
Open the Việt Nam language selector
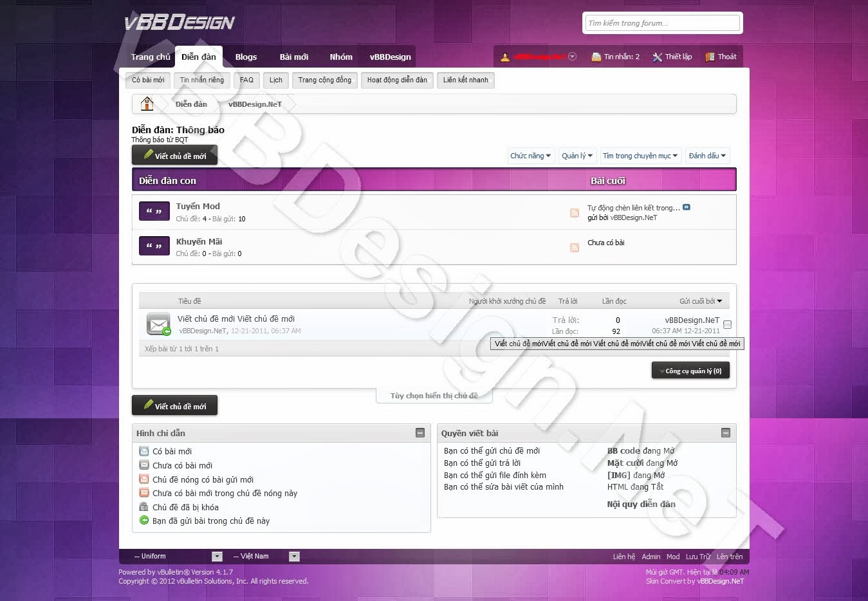(x=265, y=557)
